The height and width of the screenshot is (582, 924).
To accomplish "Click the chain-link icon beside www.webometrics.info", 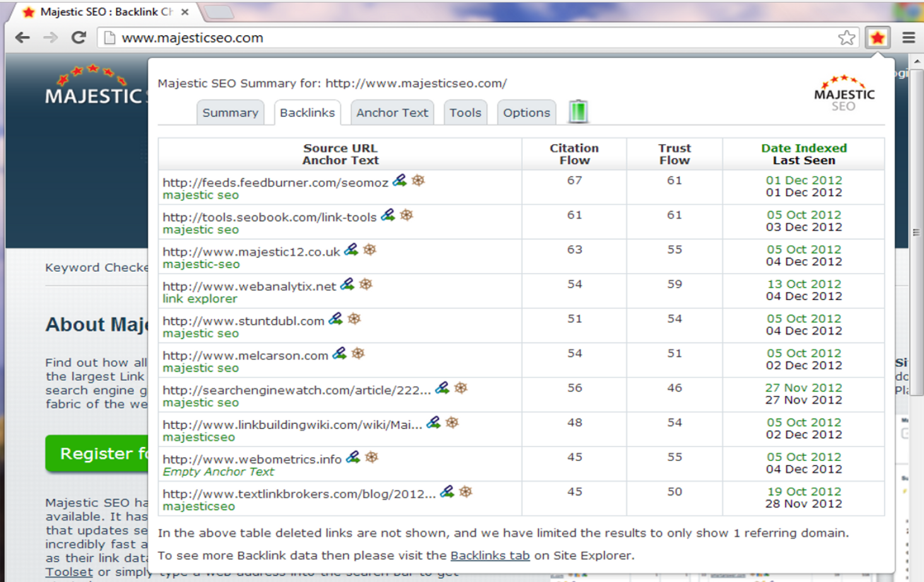I will point(353,458).
